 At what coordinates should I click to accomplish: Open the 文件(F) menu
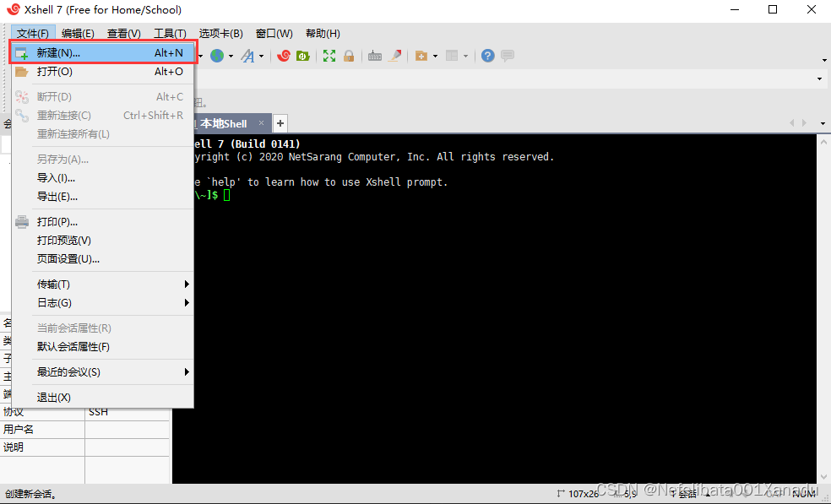[32, 34]
